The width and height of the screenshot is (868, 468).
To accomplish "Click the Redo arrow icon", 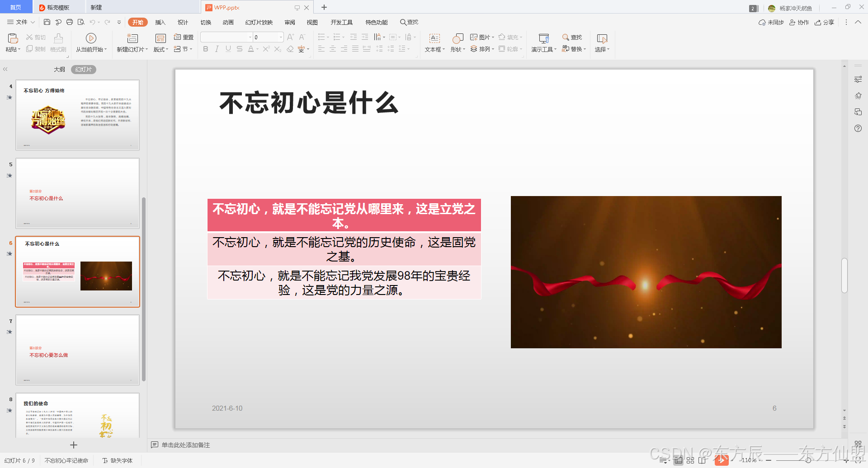I will (x=107, y=22).
